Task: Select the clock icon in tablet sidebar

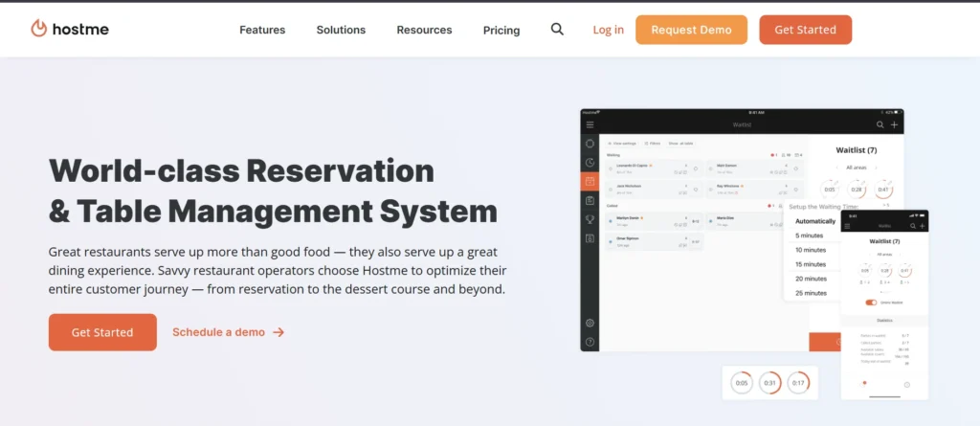Action: (590, 163)
